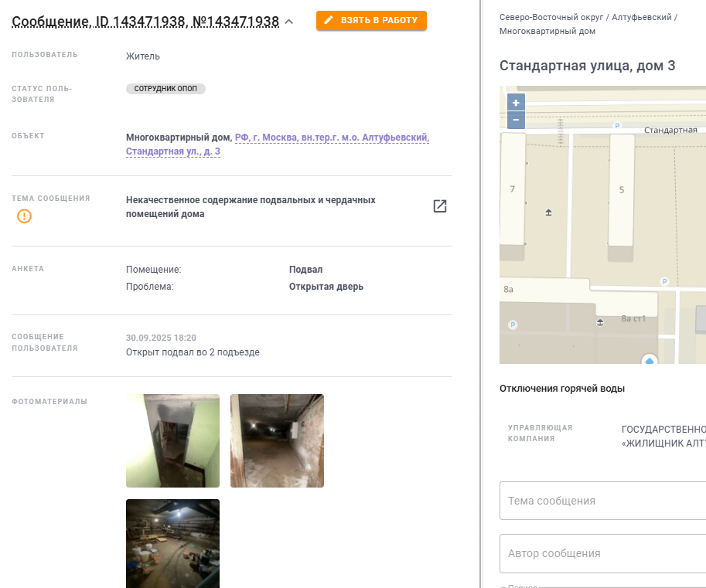The width and height of the screenshot is (706, 588).
Task: Click building 5 on the map
Action: 622,190
